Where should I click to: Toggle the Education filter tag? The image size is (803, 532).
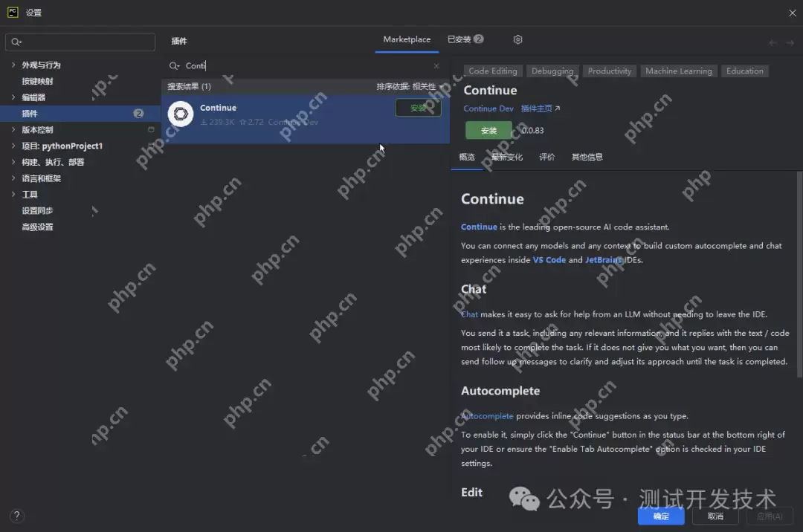(744, 71)
